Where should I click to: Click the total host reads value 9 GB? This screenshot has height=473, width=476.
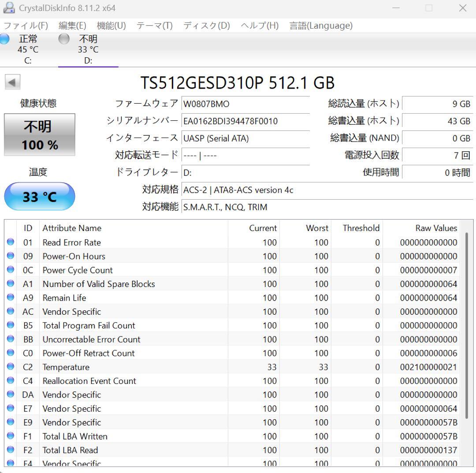click(x=438, y=104)
